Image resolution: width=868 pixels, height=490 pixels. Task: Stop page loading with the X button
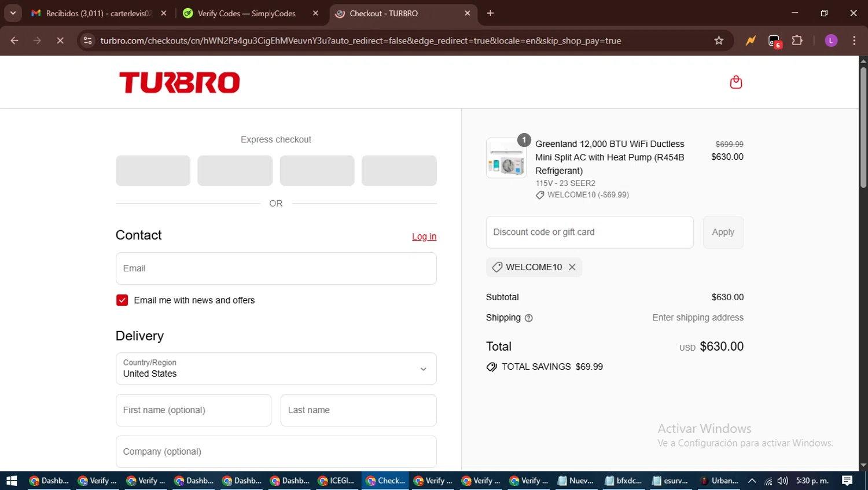coord(60,40)
